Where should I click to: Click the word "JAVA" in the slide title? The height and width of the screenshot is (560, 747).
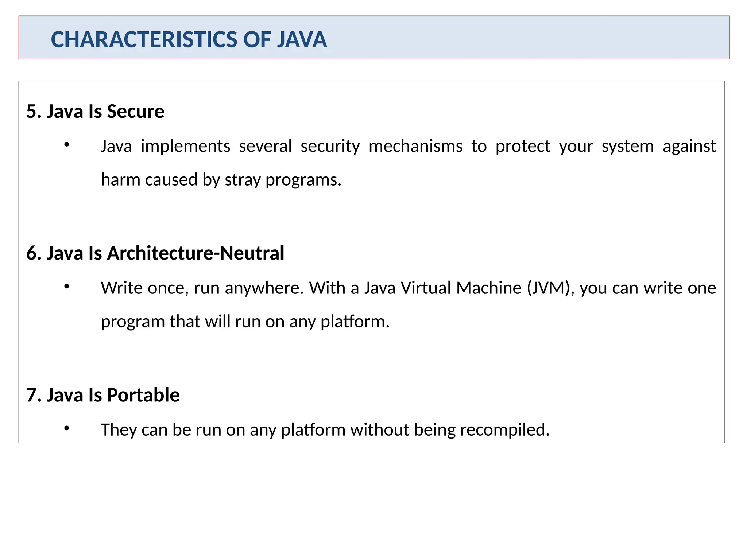302,39
